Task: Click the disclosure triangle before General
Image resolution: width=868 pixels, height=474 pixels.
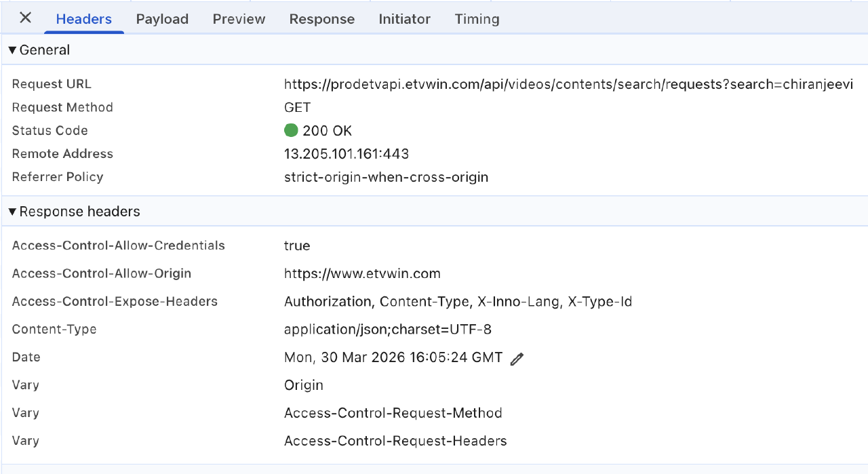Action: 12,49
